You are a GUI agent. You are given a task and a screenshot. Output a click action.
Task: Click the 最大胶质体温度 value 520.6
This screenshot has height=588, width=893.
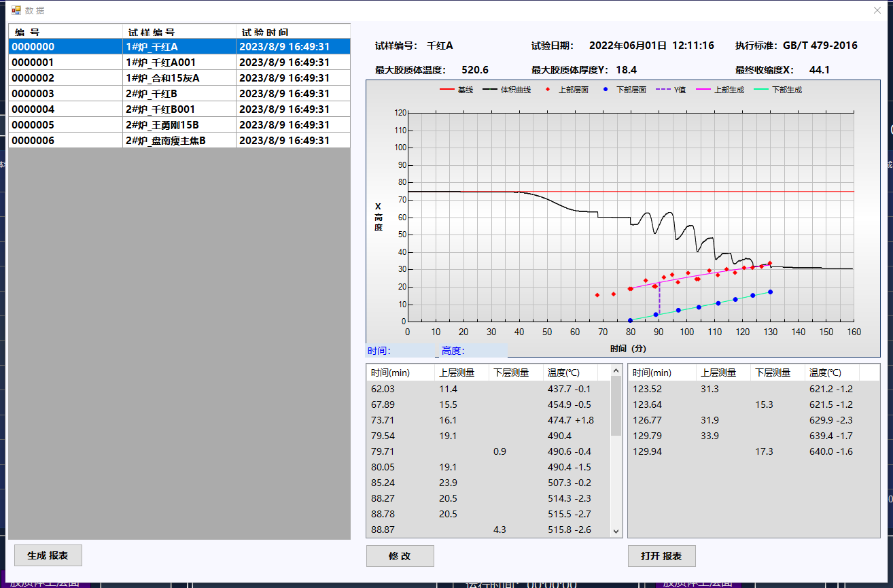(475, 70)
